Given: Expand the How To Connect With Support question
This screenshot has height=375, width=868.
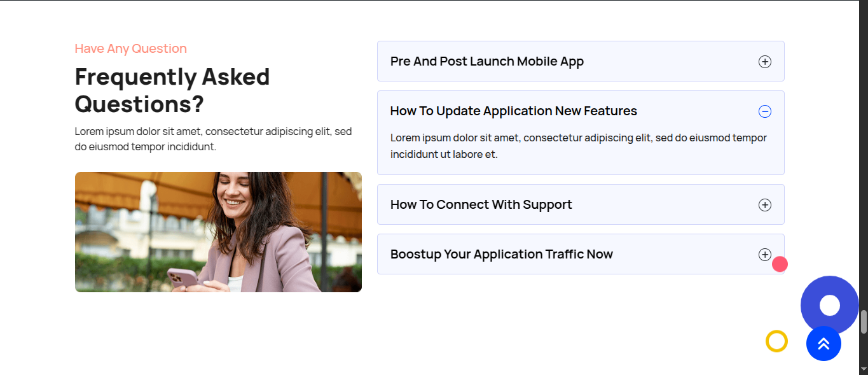Looking at the screenshot, I should [x=481, y=205].
